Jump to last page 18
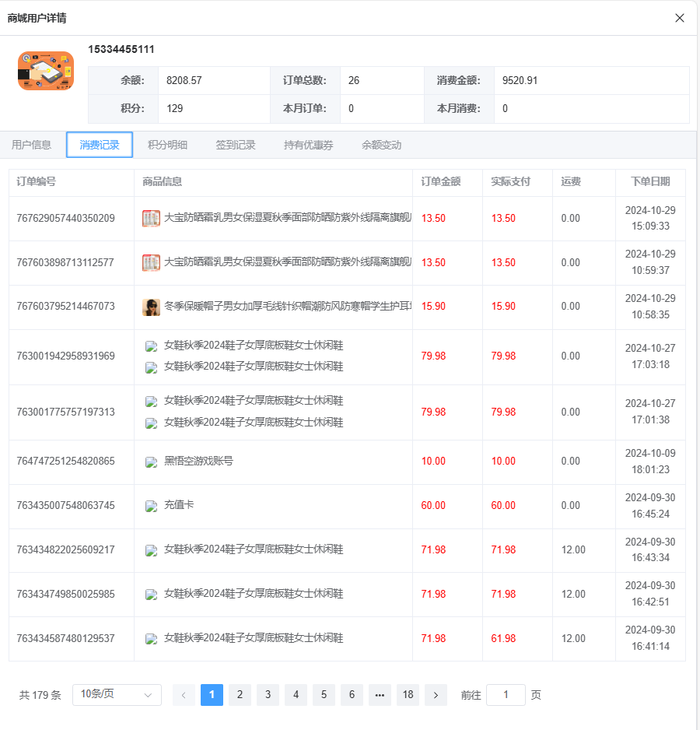 coord(408,695)
